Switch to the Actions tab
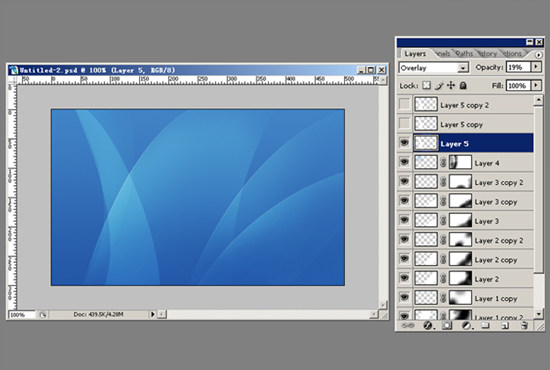550x370 pixels. (x=512, y=54)
